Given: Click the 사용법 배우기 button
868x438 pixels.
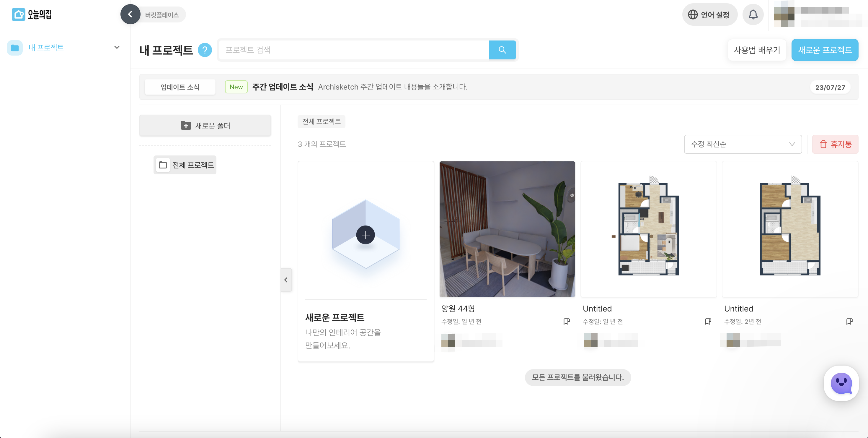Looking at the screenshot, I should point(757,50).
